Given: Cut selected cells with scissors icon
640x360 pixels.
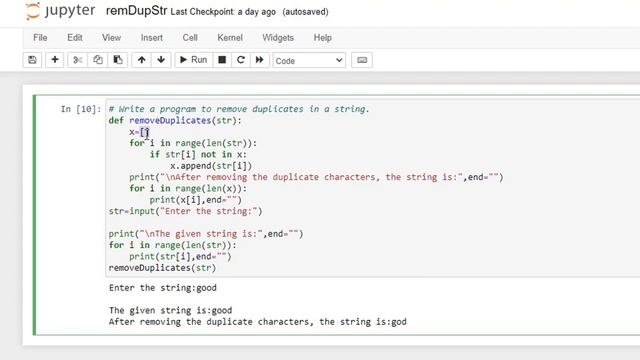Looking at the screenshot, I should pyautogui.click(x=78, y=60).
